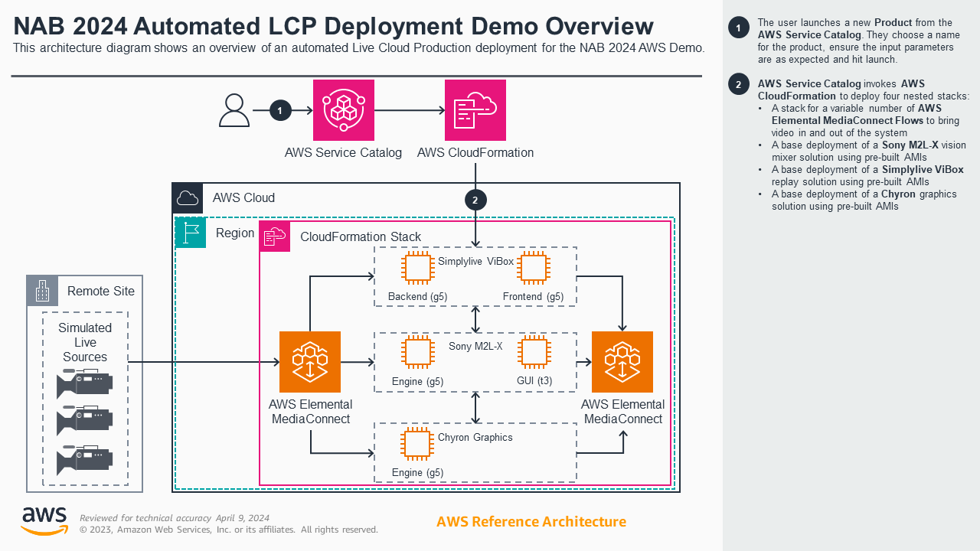This screenshot has height=551, width=980.
Task: Click the Remote Site building icon
Action: click(x=42, y=291)
